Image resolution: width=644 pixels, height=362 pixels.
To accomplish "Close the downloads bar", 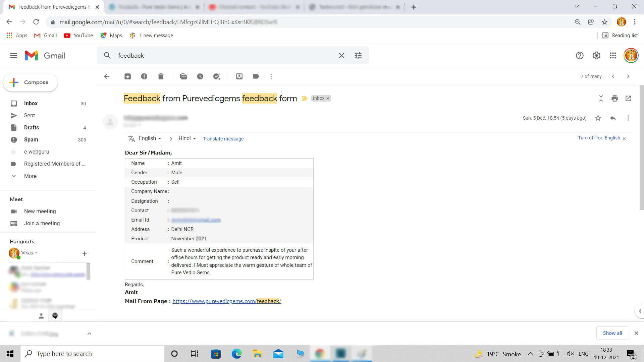I will point(636,333).
